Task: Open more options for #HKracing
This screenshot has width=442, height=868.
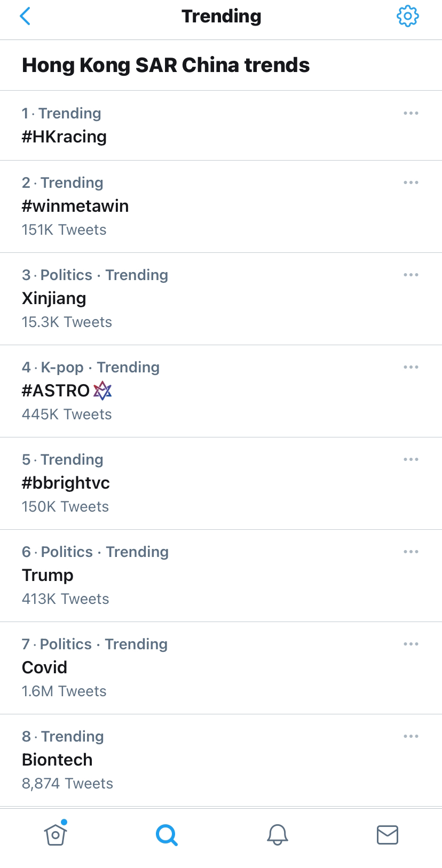Action: [411, 113]
